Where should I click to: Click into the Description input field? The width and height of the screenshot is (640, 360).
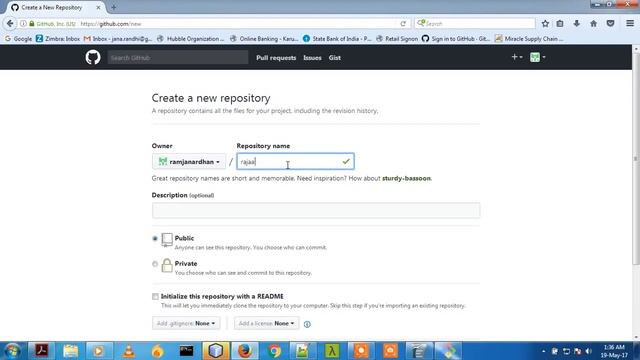tap(316, 211)
